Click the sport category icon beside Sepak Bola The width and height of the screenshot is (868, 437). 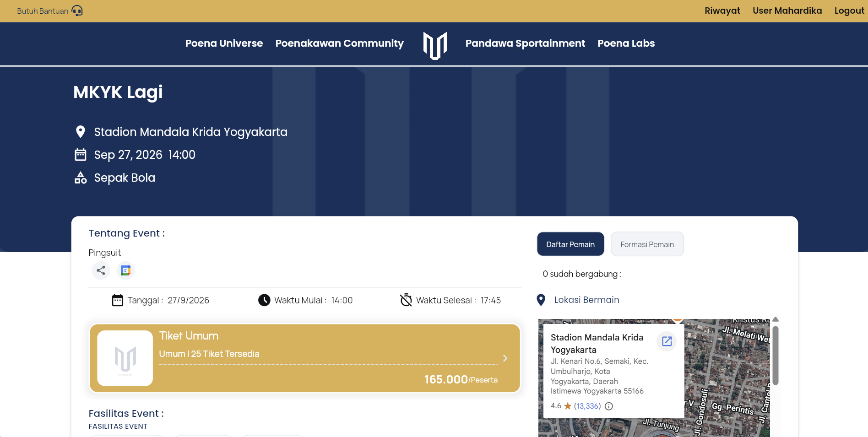point(81,178)
